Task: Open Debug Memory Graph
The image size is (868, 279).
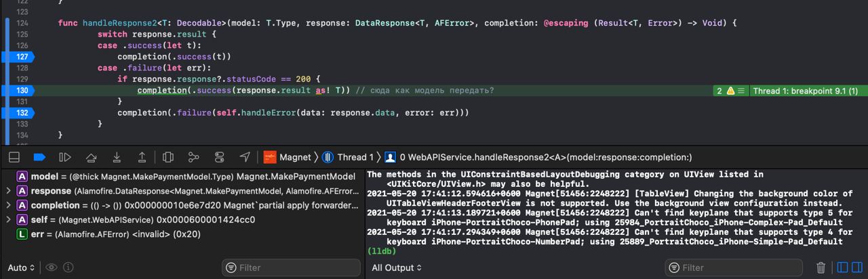Action: 194,157
